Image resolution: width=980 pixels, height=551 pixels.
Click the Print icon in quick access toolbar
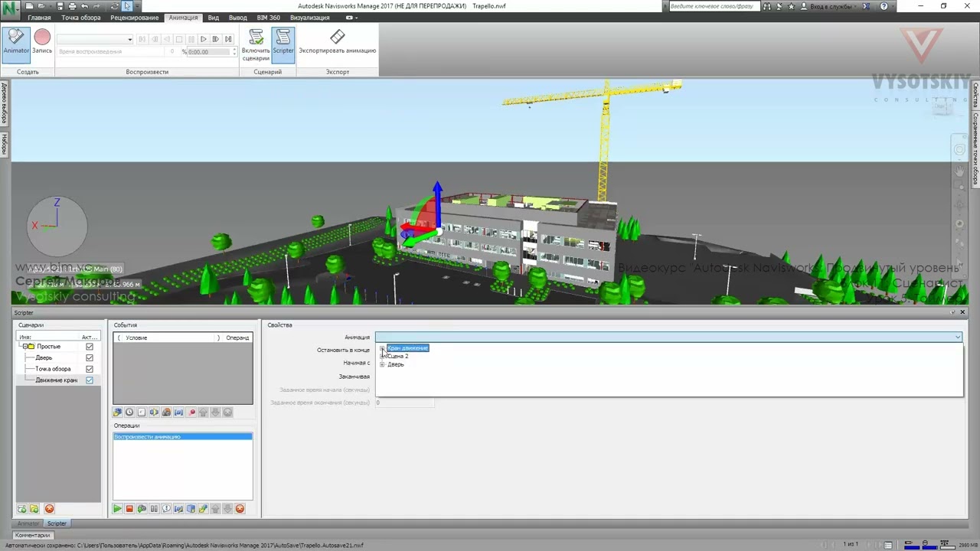click(72, 6)
